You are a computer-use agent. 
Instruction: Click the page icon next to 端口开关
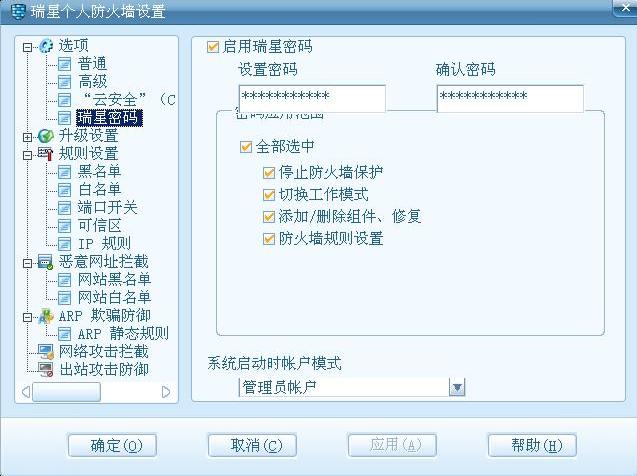64,208
